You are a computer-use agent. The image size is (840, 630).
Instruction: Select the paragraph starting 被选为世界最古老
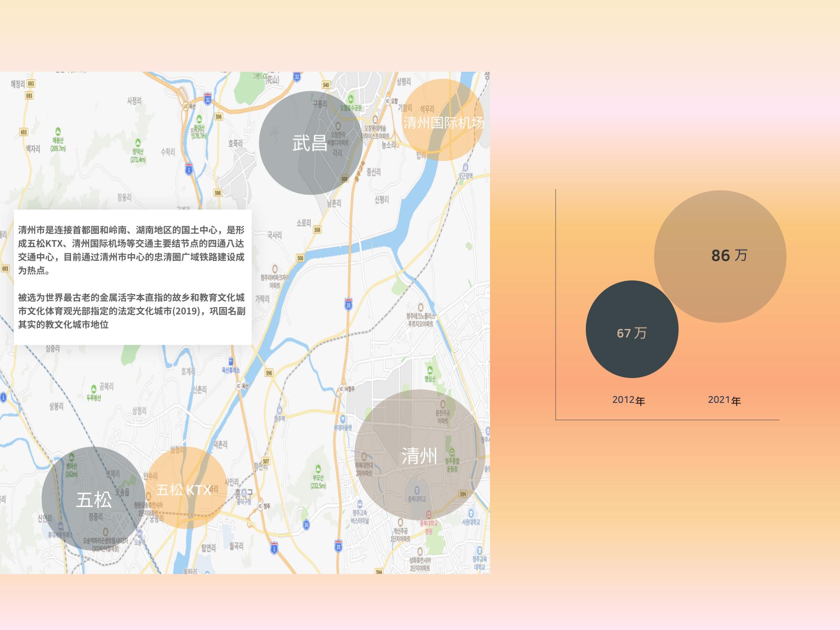tap(132, 311)
